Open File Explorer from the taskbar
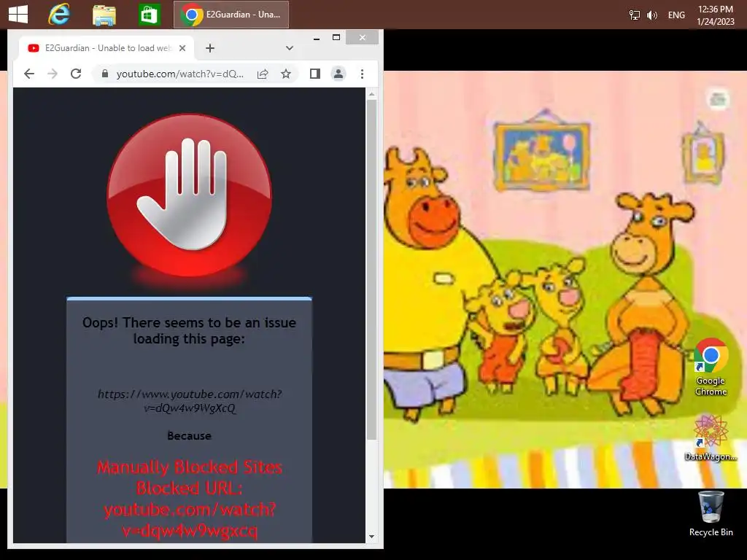The image size is (747, 560). [104, 15]
